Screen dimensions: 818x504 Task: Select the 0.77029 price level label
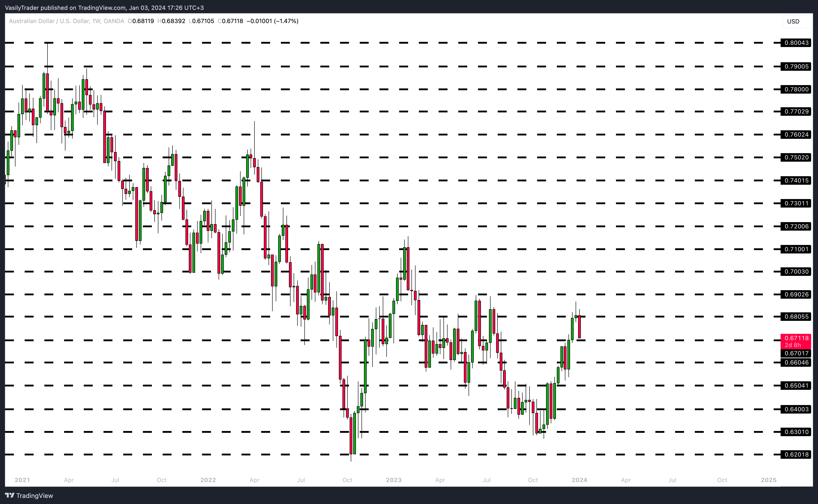(x=796, y=111)
